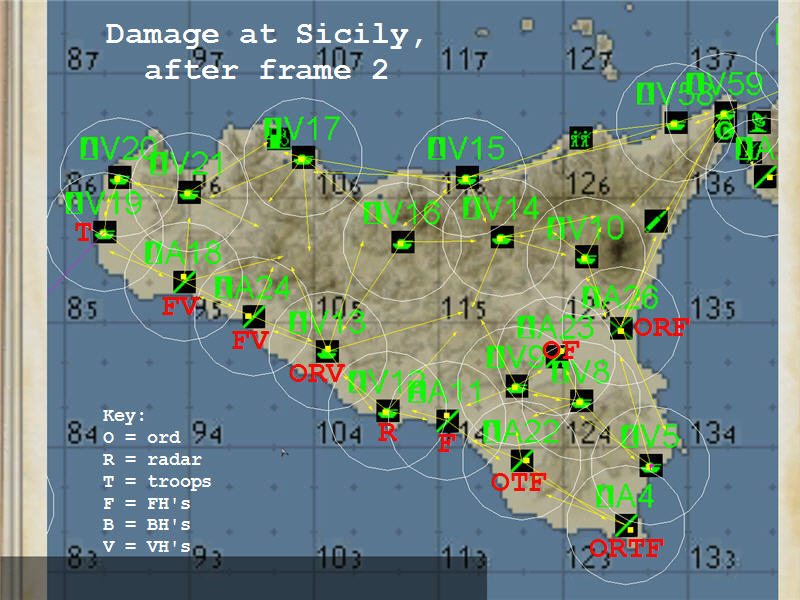Click the red T damage marker near V19
This screenshot has width=800, height=600.
pyautogui.click(x=83, y=233)
